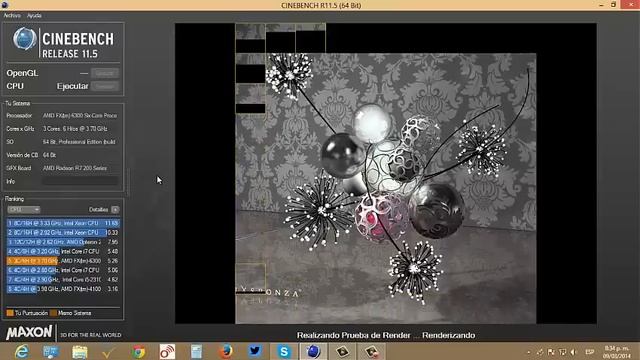640x360 pixels.
Task: Click the render preview image
Action: (x=386, y=173)
